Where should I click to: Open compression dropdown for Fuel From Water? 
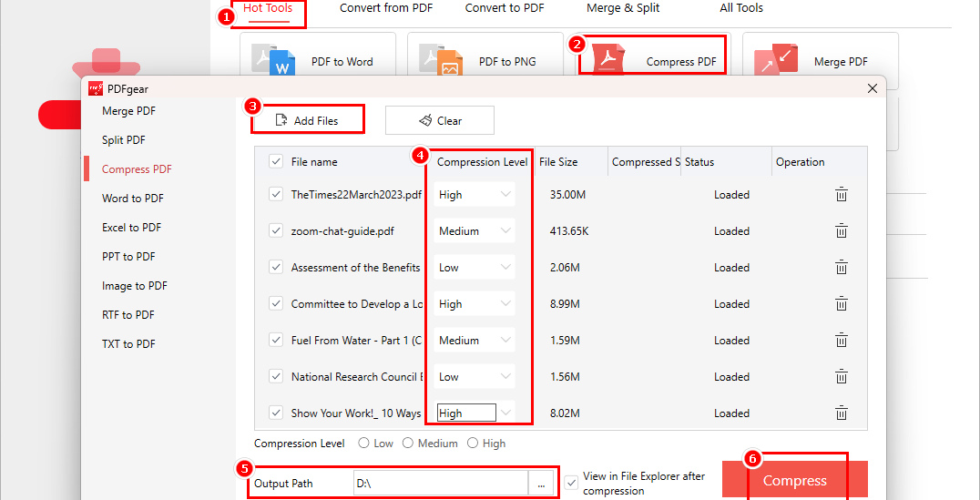(x=475, y=340)
